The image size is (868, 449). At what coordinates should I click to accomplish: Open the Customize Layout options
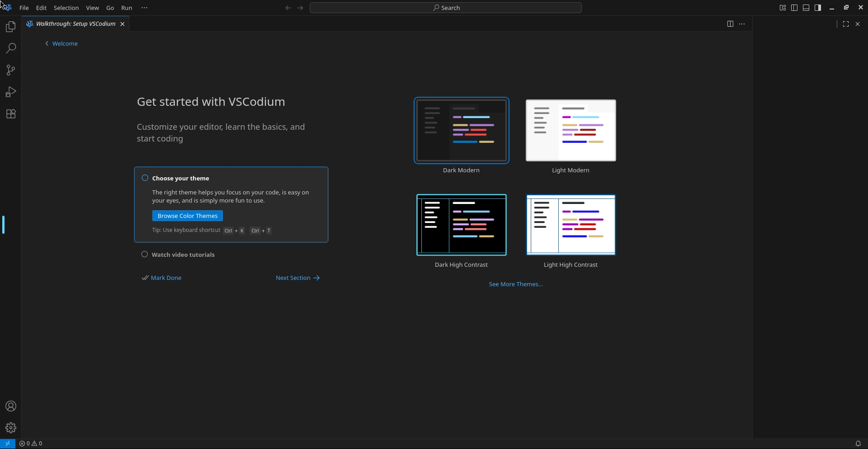[x=783, y=8]
